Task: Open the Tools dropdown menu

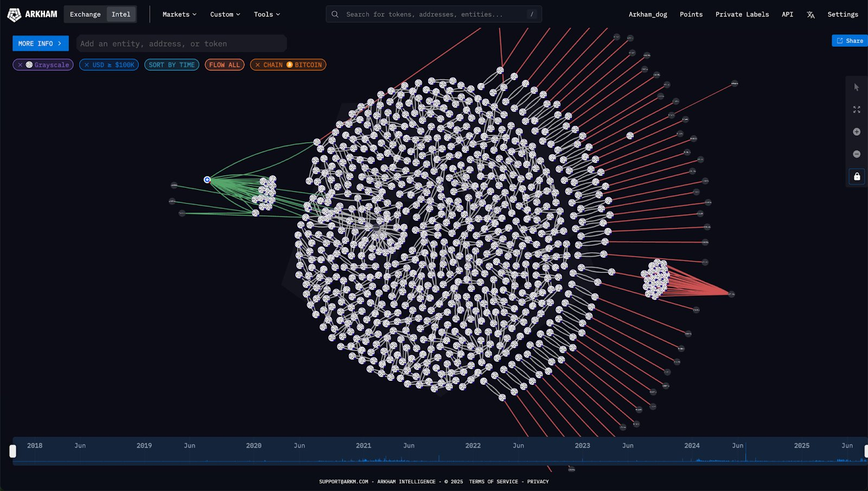Action: point(266,15)
